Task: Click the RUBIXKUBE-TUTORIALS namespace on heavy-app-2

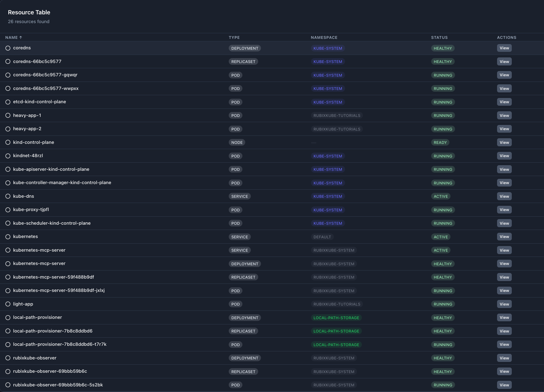Action: point(337,129)
